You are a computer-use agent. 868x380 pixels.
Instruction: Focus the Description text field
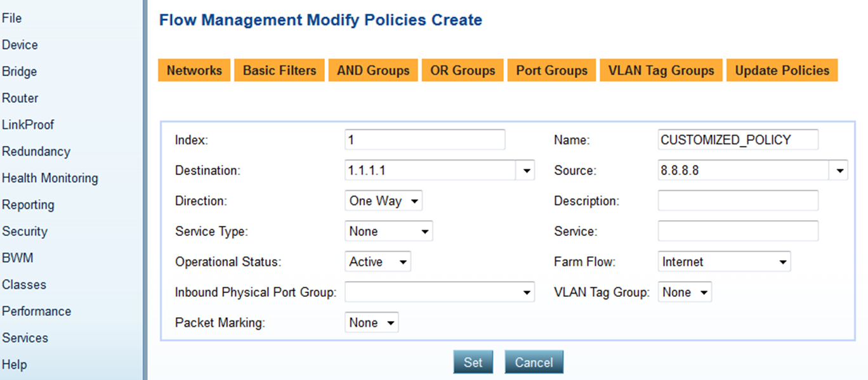737,201
